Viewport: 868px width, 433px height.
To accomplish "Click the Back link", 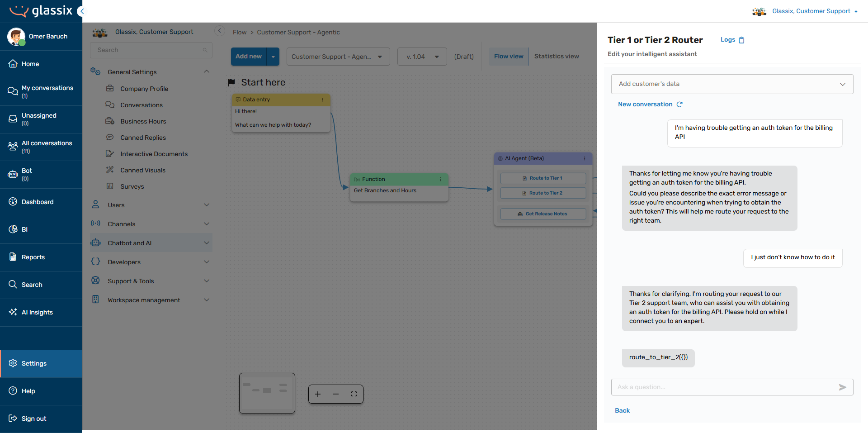I will (x=622, y=410).
